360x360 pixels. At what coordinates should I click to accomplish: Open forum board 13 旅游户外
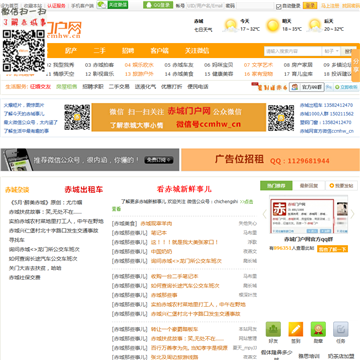pos(139,74)
